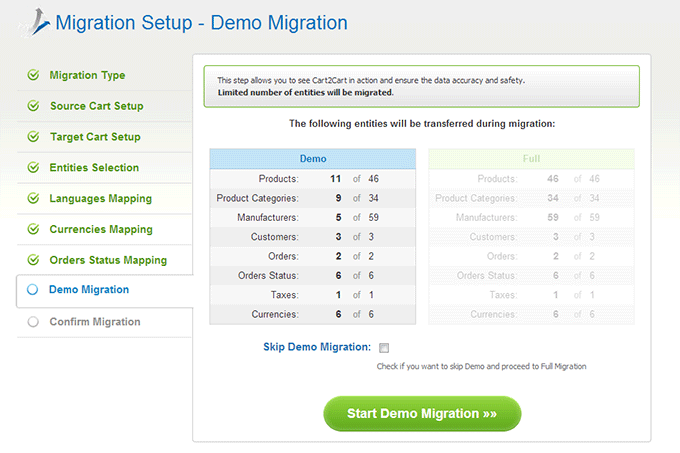Click Product Categories row in the Demo table
Viewport: 680px width, 453px height.
pos(313,198)
